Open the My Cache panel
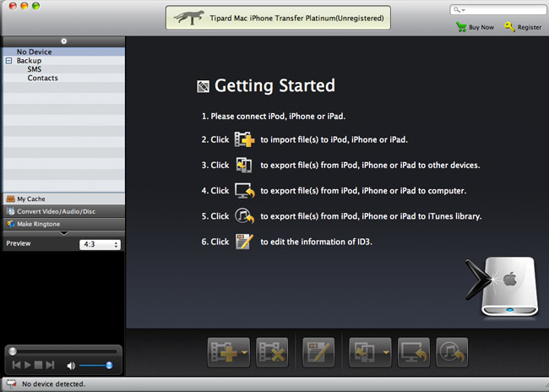The image size is (549, 392). coord(63,199)
